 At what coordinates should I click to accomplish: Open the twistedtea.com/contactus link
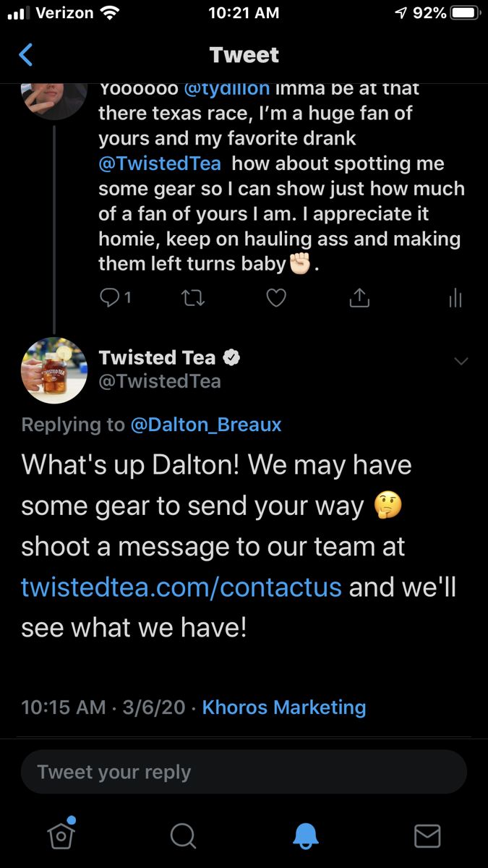181,586
